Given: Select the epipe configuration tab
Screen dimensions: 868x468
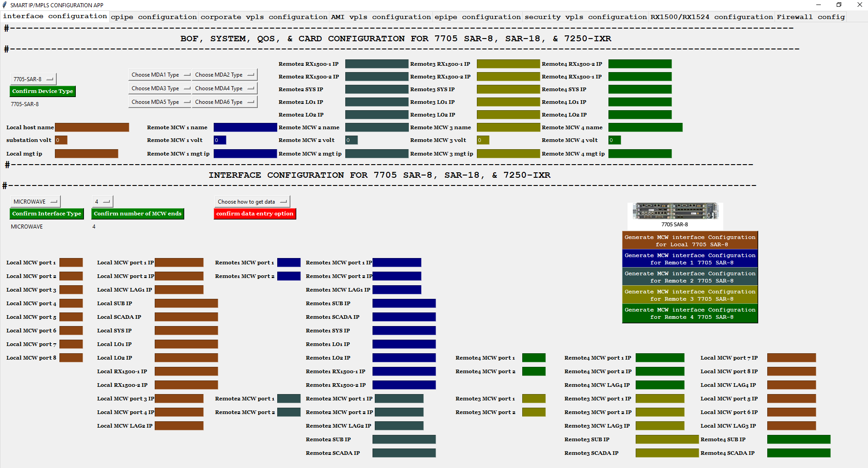Looking at the screenshot, I should pyautogui.click(x=477, y=17).
